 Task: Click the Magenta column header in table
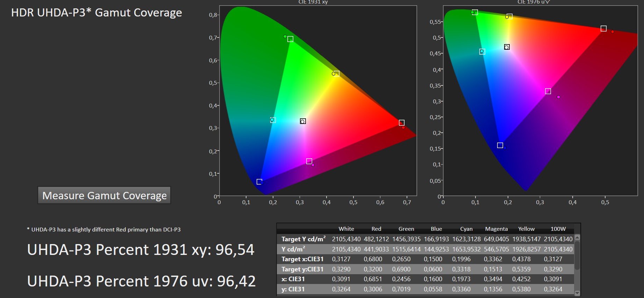pos(496,229)
